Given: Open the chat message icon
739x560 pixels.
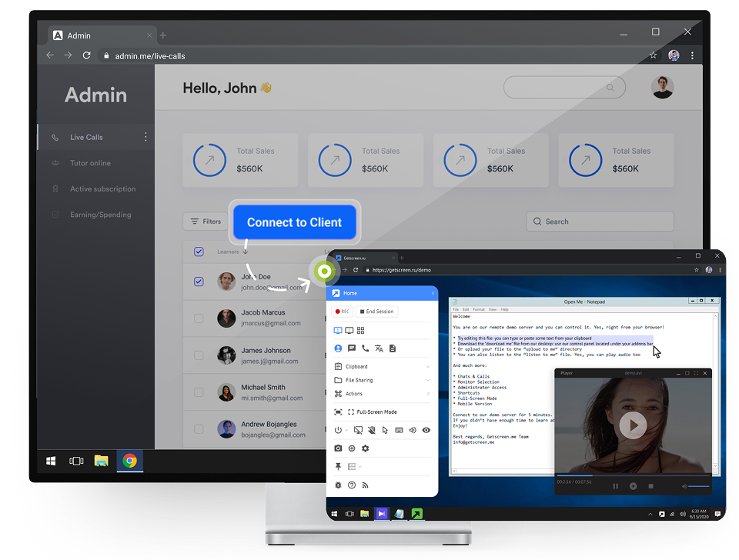Looking at the screenshot, I should (x=352, y=348).
